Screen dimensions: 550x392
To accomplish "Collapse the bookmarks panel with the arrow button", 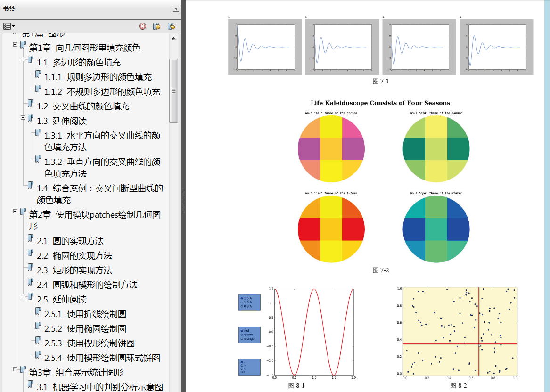I will coord(176,9).
